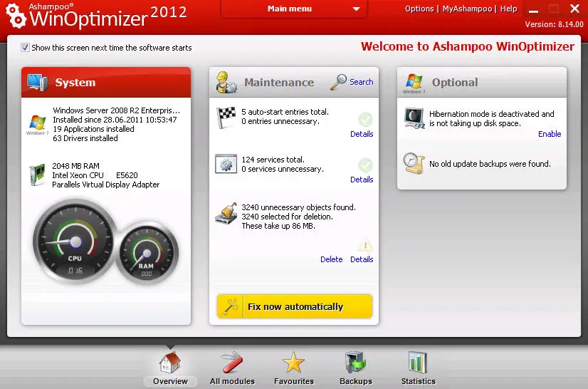This screenshot has height=389, width=588.
Task: Click the Maintenance panel title
Action: (279, 82)
